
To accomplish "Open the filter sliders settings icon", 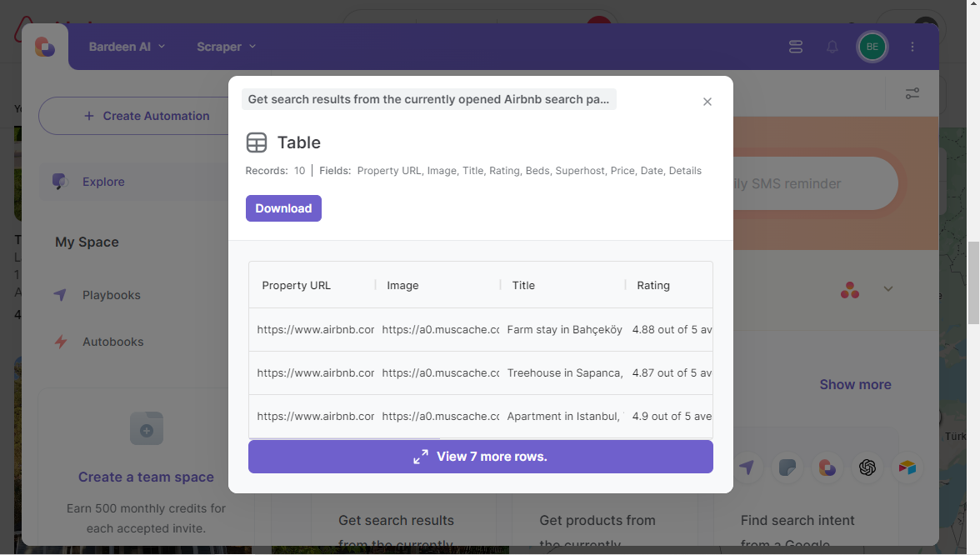I will (912, 93).
